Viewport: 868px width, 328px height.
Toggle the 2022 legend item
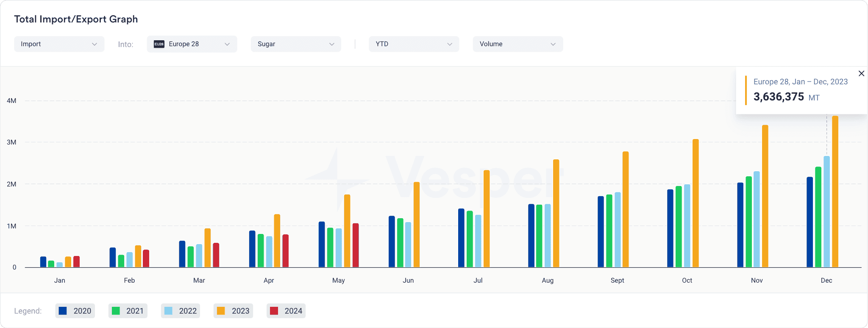point(180,311)
